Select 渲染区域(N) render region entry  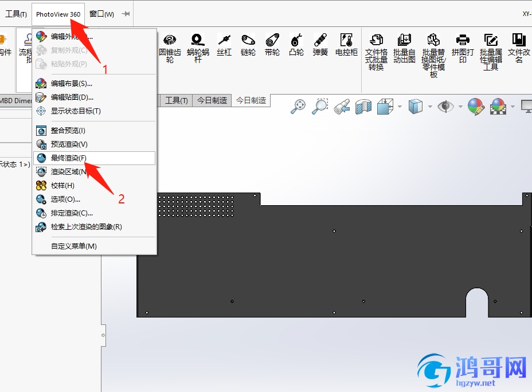pos(95,171)
